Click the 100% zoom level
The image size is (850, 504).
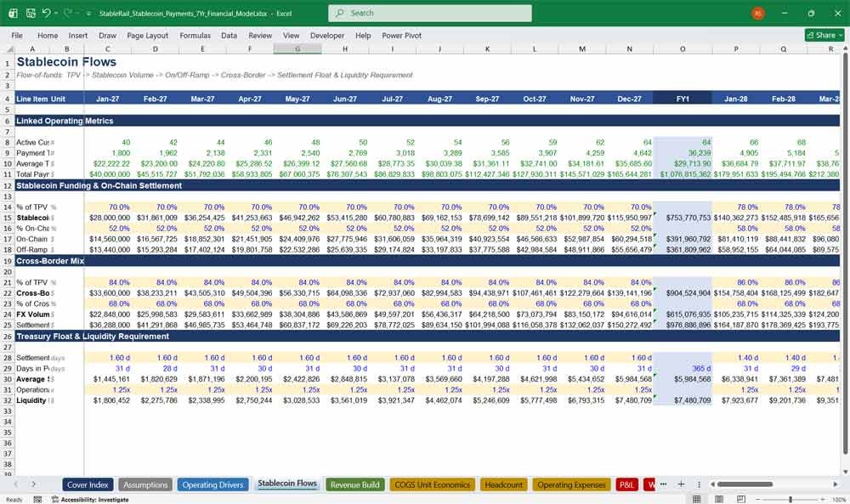(839, 499)
